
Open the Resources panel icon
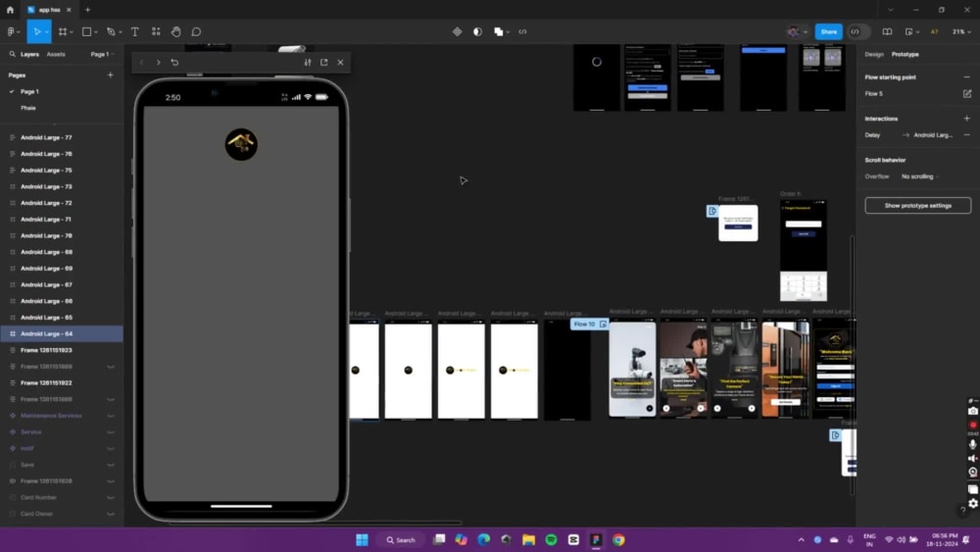[x=156, y=32]
